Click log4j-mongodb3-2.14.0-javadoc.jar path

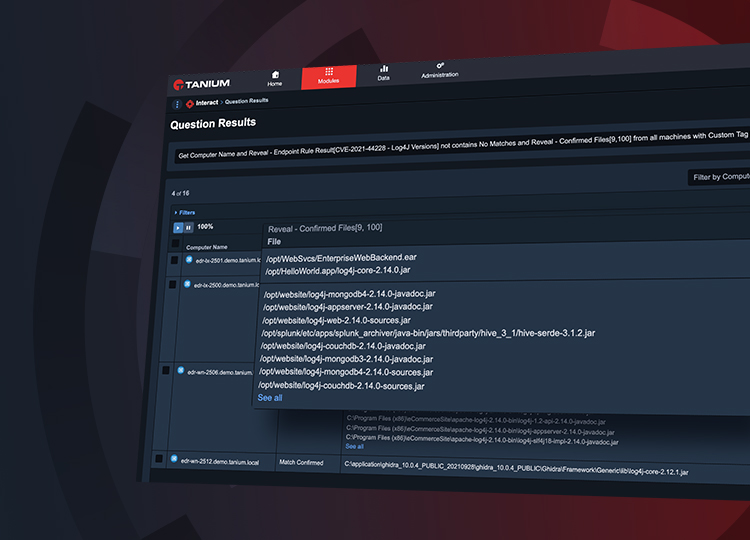pos(346,359)
